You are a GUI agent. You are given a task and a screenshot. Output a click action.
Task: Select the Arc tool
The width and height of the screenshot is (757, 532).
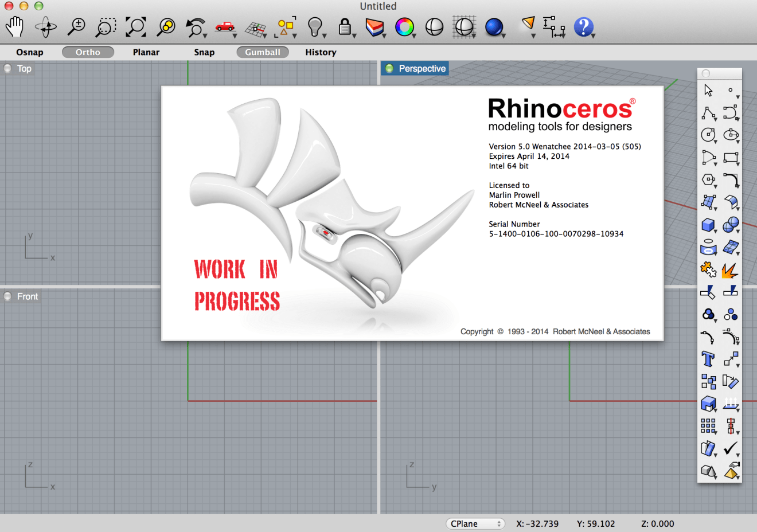click(x=709, y=158)
